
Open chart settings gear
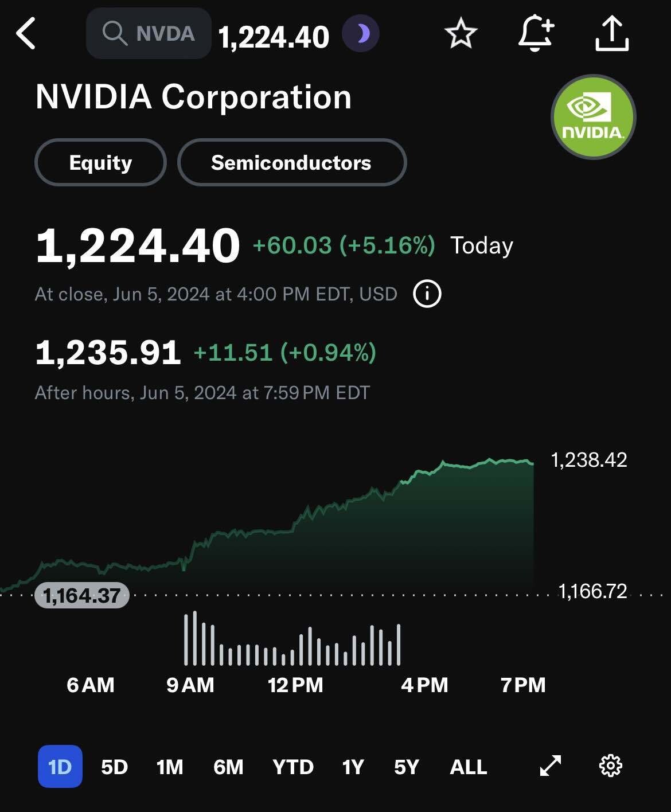tap(610, 766)
